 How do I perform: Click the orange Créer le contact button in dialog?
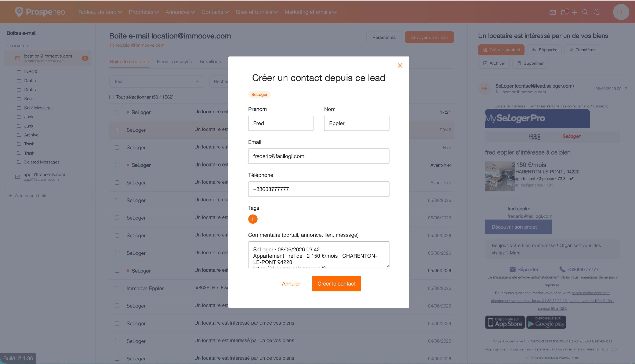coord(336,283)
